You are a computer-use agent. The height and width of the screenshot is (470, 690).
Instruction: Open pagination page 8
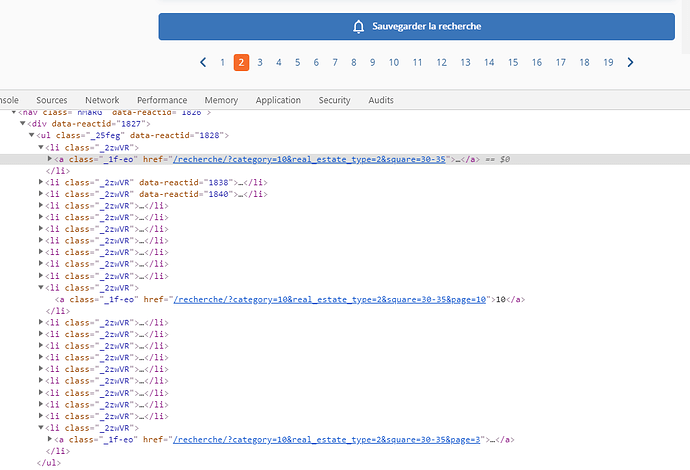[354, 62]
